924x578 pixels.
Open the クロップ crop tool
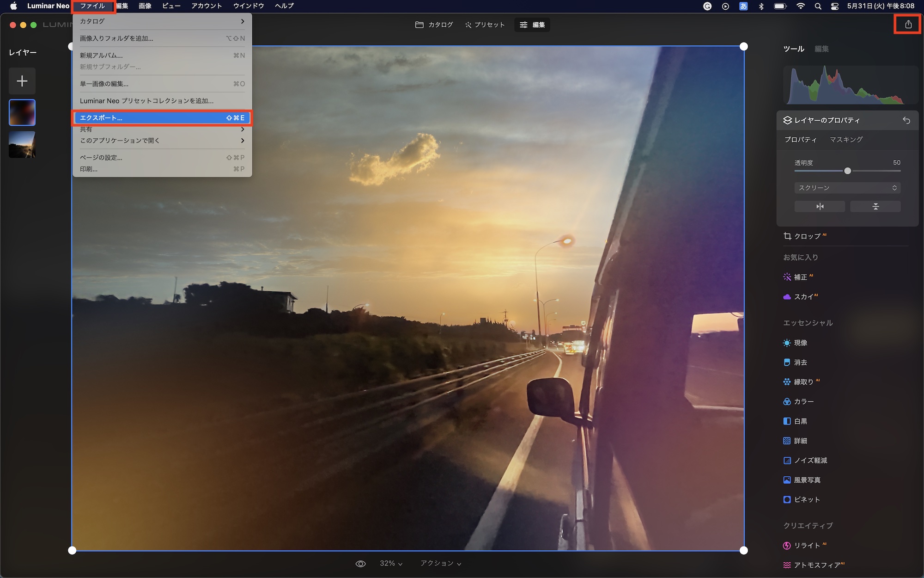click(807, 236)
